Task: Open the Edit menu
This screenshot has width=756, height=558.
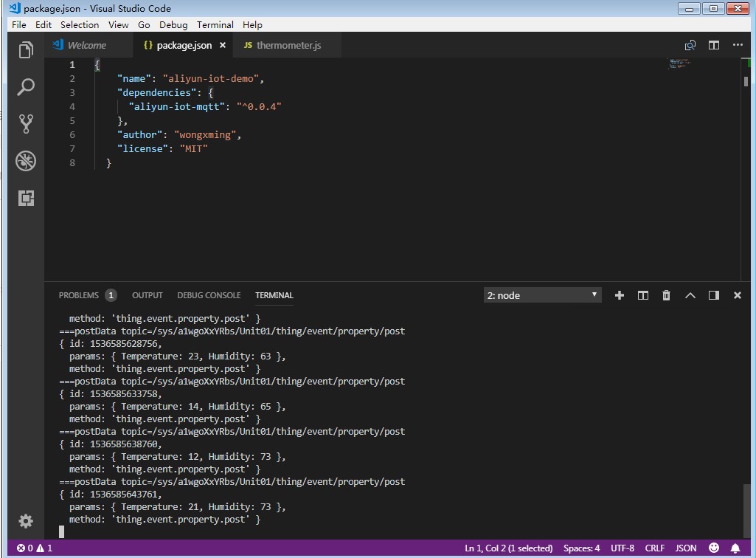Action: pos(44,24)
